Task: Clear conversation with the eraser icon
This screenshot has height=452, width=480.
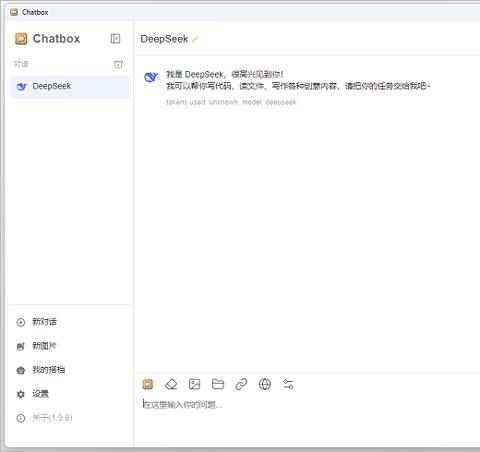Action: pyautogui.click(x=171, y=384)
